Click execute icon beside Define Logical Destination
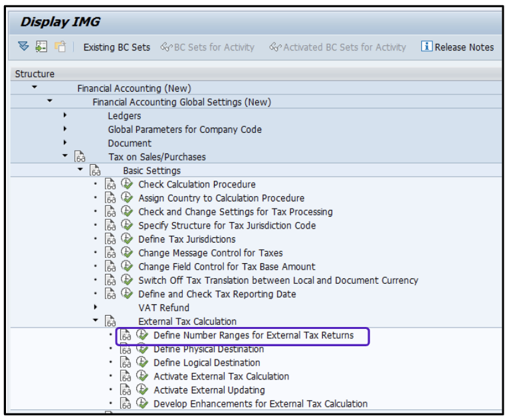 point(142,363)
